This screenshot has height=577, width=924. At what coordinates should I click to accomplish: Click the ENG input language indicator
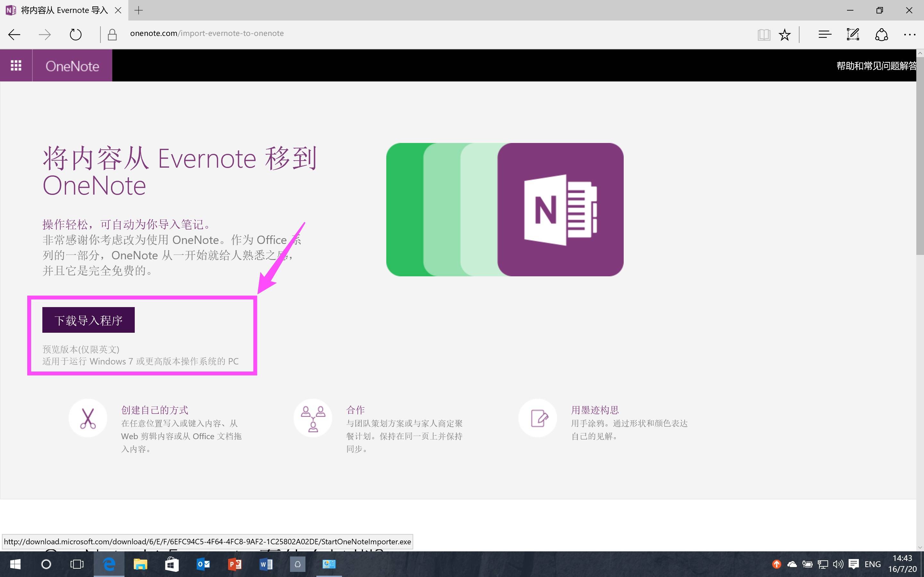click(x=872, y=564)
